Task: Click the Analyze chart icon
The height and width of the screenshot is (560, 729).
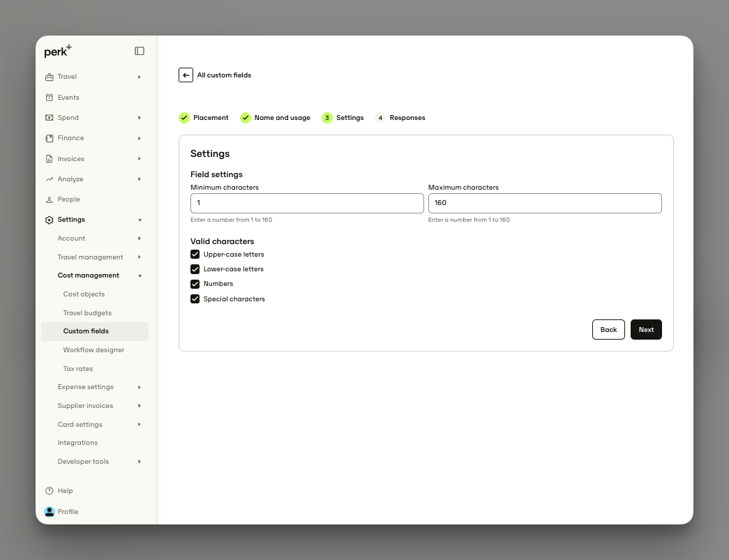Action: pyautogui.click(x=50, y=179)
